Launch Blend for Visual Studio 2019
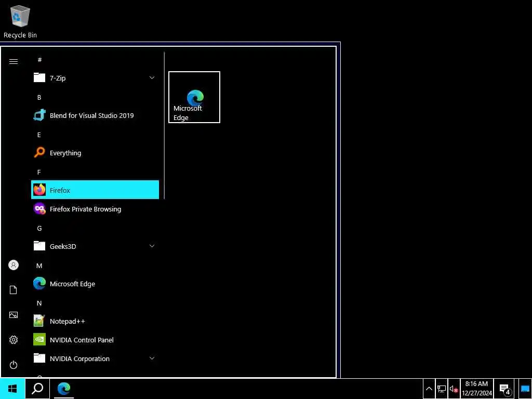This screenshot has width=532, height=399. 95,115
